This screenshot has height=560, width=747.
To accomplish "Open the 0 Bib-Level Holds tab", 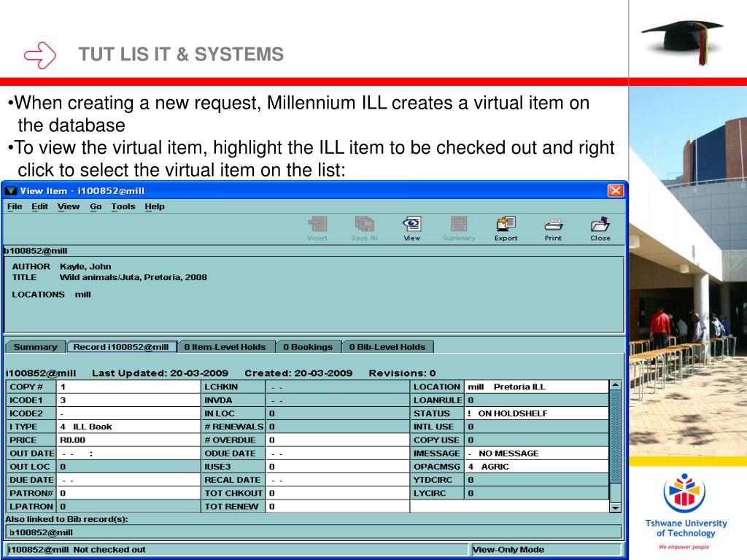I will (387, 347).
